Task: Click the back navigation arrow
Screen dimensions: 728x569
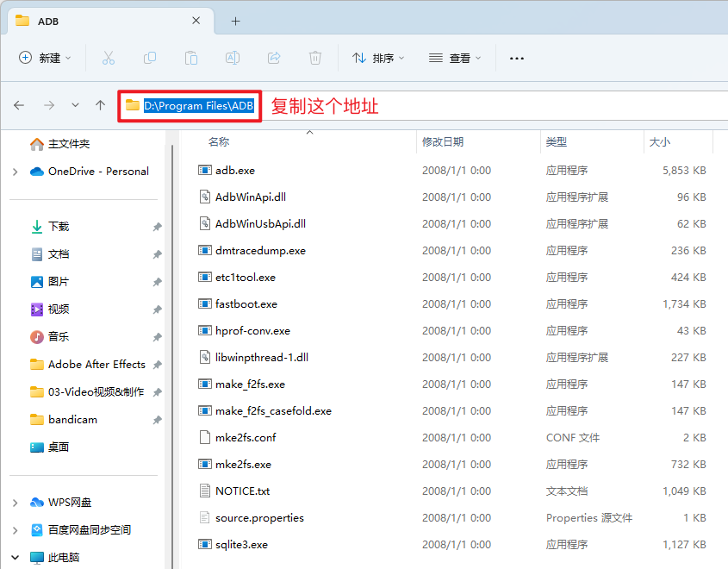Action: pos(18,105)
